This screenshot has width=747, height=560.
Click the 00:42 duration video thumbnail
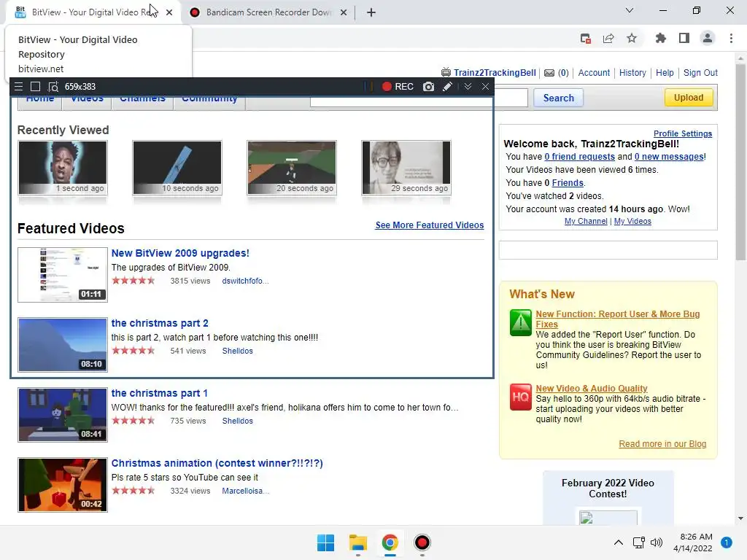point(63,485)
